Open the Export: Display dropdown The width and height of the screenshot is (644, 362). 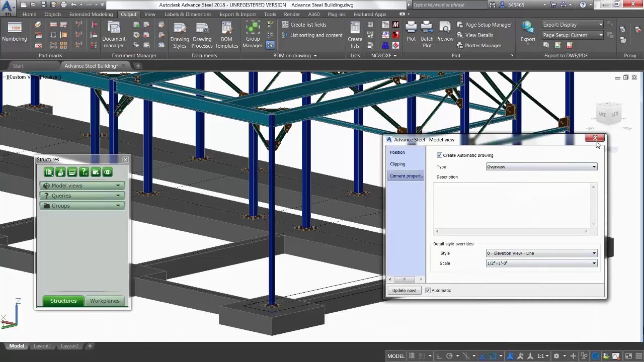tap(573, 25)
